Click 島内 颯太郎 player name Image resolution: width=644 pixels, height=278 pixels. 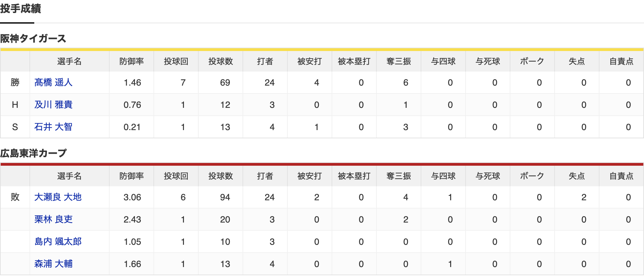coord(58,242)
